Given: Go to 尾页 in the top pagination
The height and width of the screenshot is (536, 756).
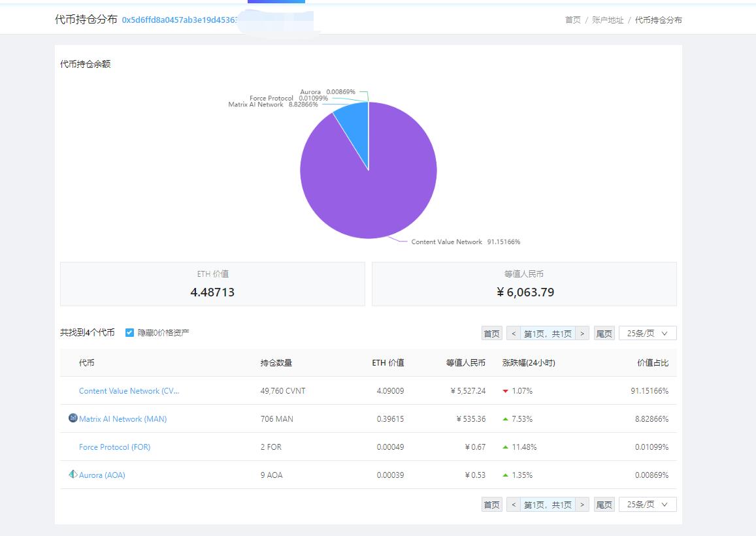Looking at the screenshot, I should pos(604,333).
